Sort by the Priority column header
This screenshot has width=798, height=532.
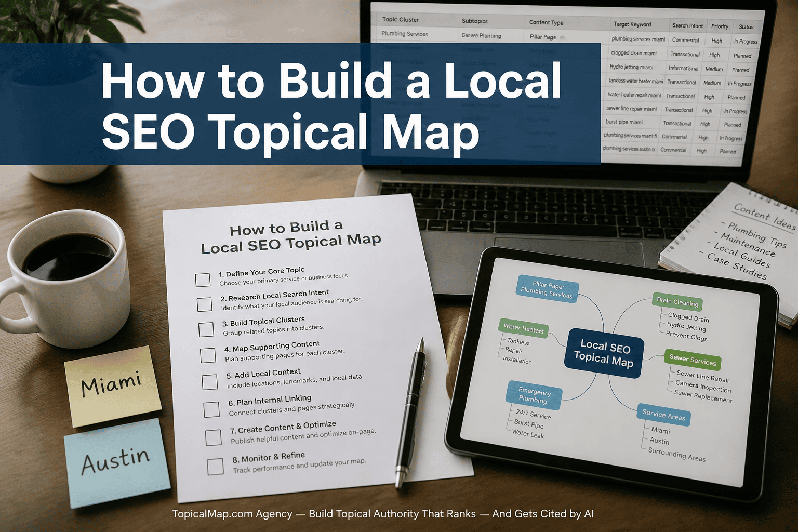coord(720,26)
